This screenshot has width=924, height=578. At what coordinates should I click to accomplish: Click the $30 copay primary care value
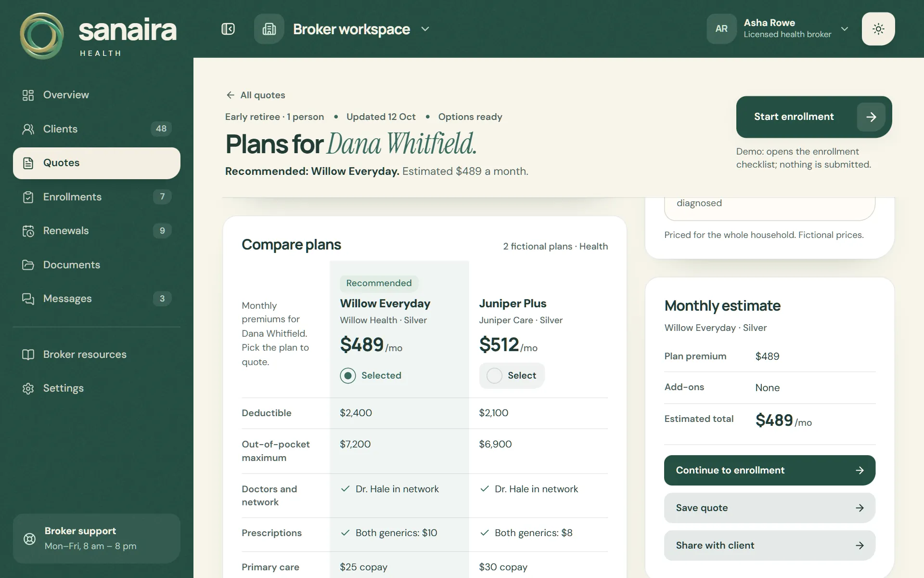click(503, 567)
